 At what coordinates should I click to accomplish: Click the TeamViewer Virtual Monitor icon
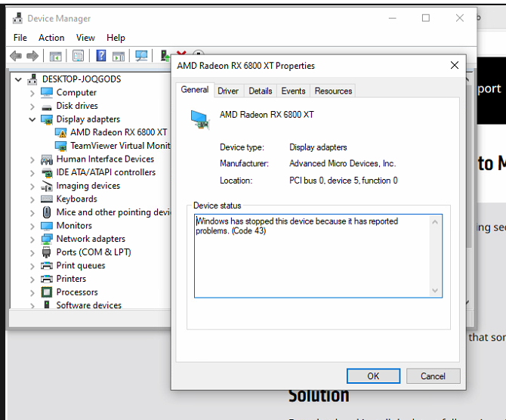tap(60, 146)
